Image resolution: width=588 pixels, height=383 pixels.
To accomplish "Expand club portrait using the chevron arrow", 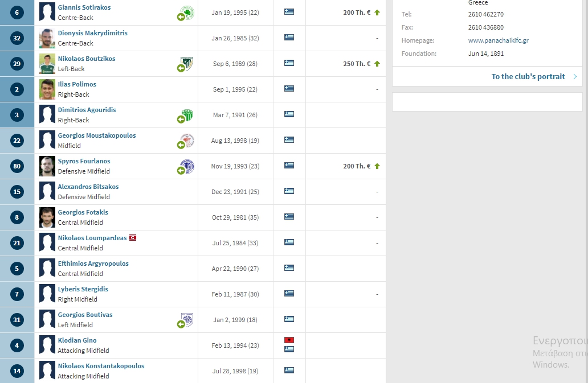I will (x=575, y=76).
